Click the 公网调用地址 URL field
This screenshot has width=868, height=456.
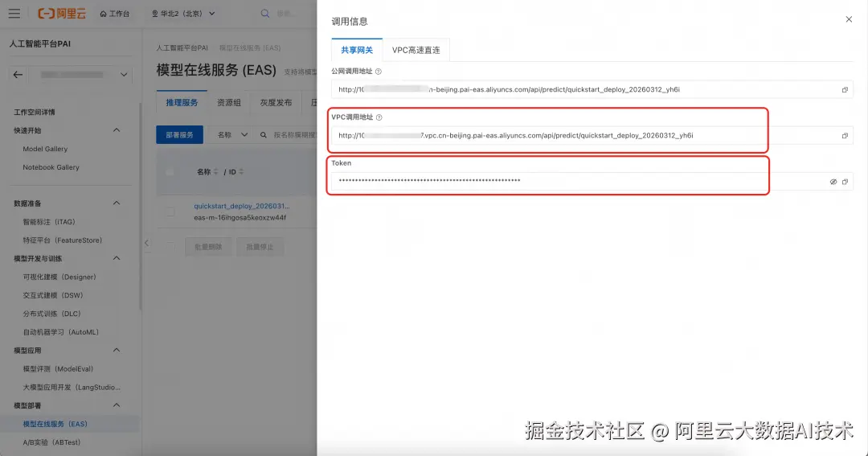click(x=592, y=89)
